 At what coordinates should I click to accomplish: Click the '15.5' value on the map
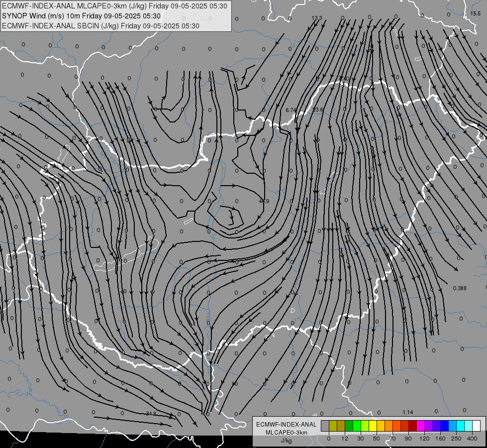click(x=475, y=13)
